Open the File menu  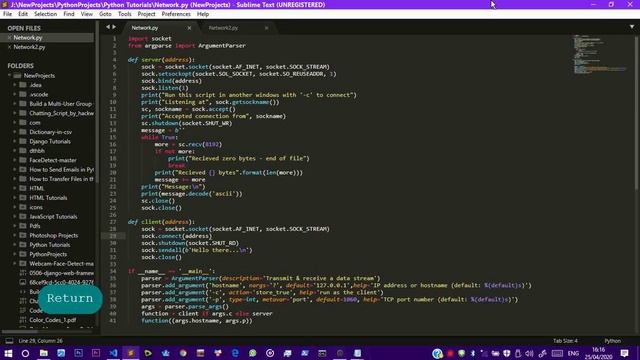tap(7, 14)
